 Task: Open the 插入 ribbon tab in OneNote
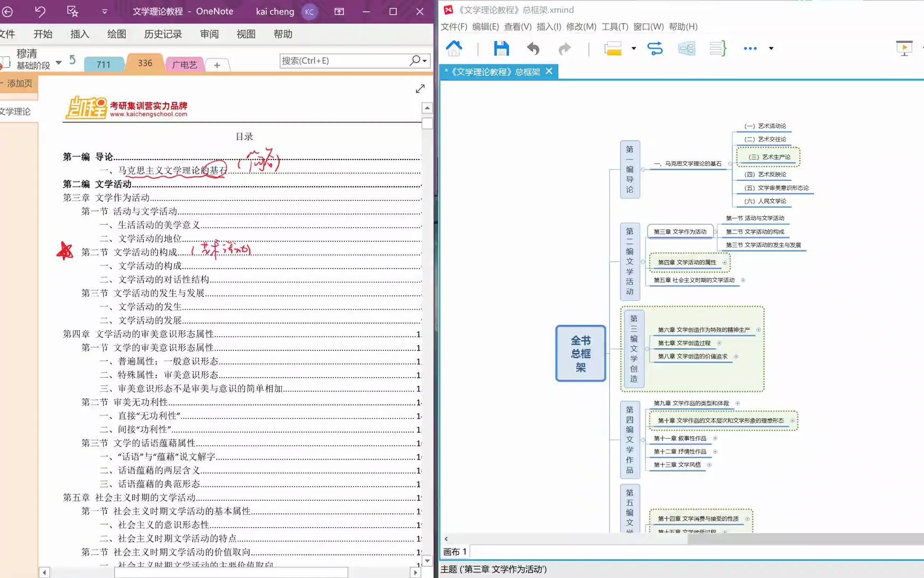coord(80,34)
